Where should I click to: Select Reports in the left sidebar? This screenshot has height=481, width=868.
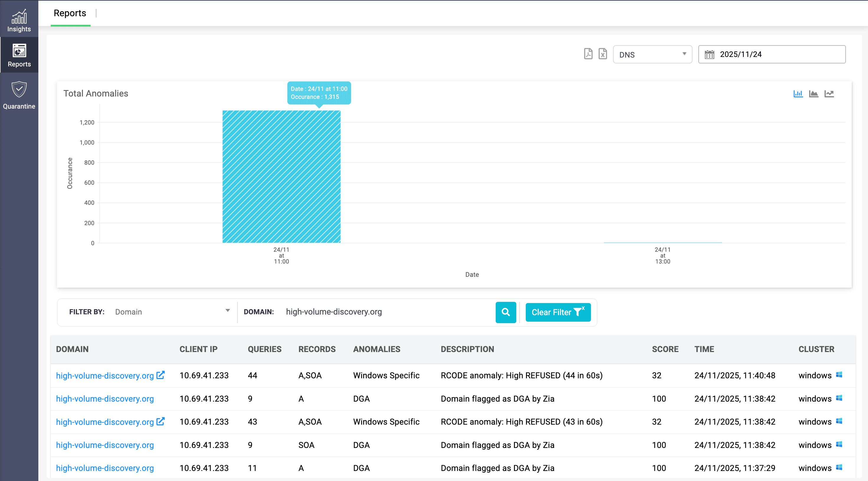point(19,55)
